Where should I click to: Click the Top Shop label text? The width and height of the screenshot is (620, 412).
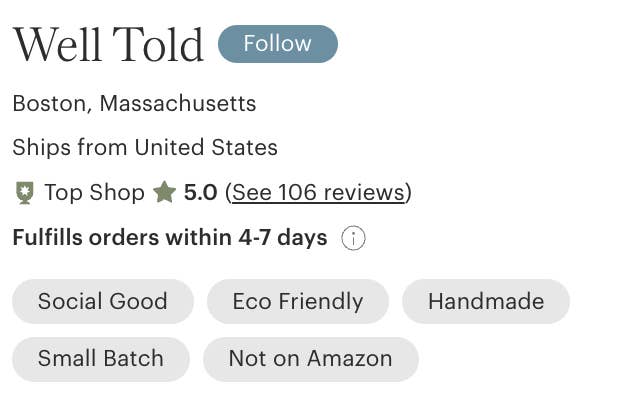click(94, 192)
